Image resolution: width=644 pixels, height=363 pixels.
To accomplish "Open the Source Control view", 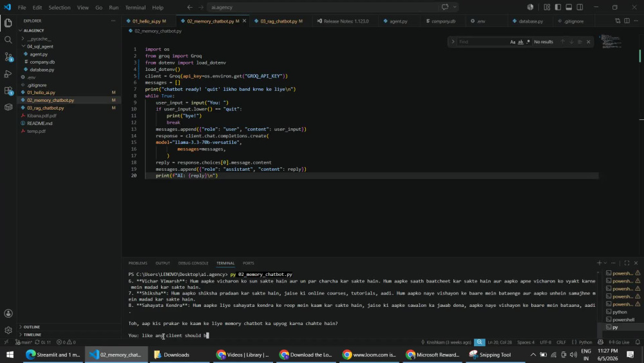I will pyautogui.click(x=8, y=57).
